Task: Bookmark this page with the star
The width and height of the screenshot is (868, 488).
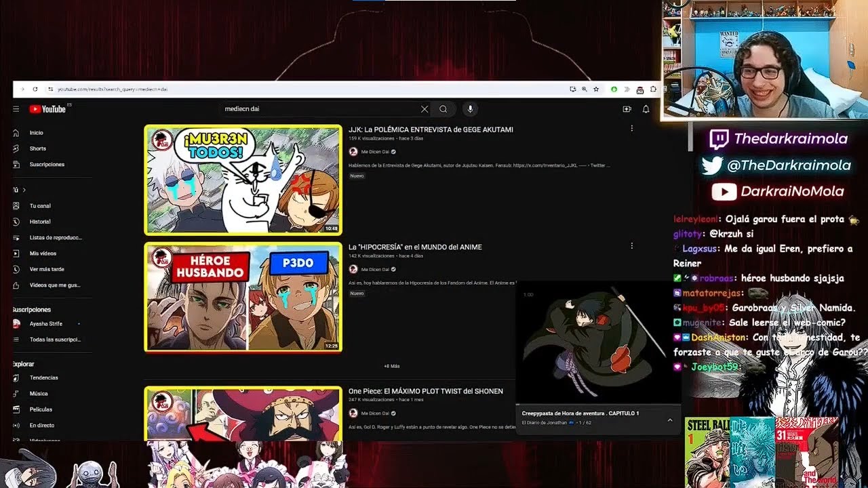Action: [596, 89]
